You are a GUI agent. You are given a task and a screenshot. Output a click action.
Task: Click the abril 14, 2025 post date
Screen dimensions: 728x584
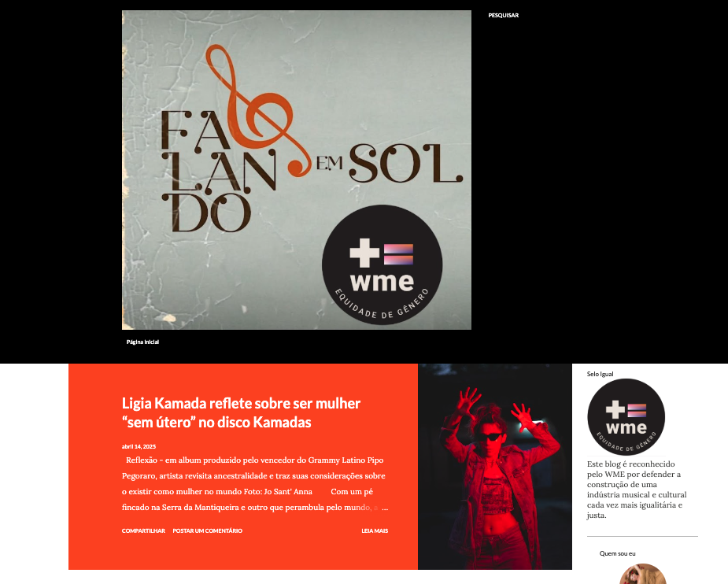coord(139,446)
